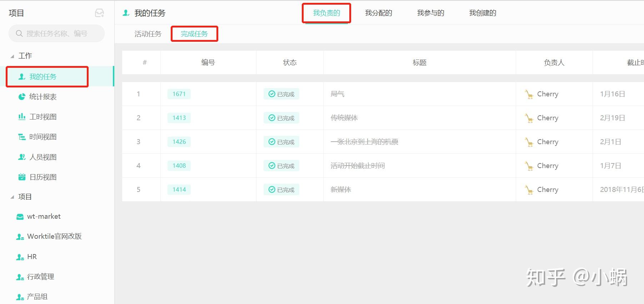The image size is (644, 304).
Task: Open task number 1426 badge
Action: [x=179, y=142]
